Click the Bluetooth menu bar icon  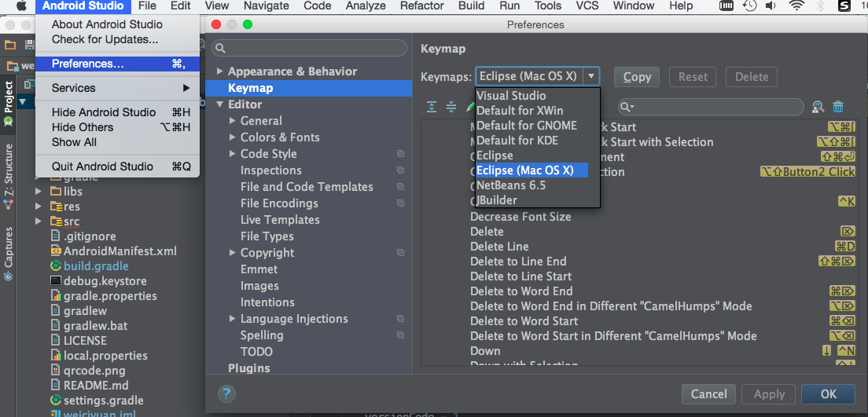coord(821,6)
